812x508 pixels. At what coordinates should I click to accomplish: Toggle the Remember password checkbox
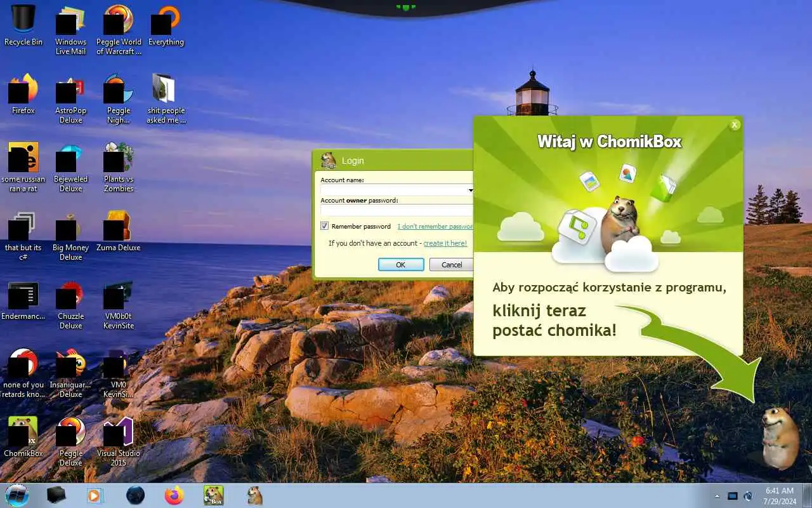(x=324, y=226)
